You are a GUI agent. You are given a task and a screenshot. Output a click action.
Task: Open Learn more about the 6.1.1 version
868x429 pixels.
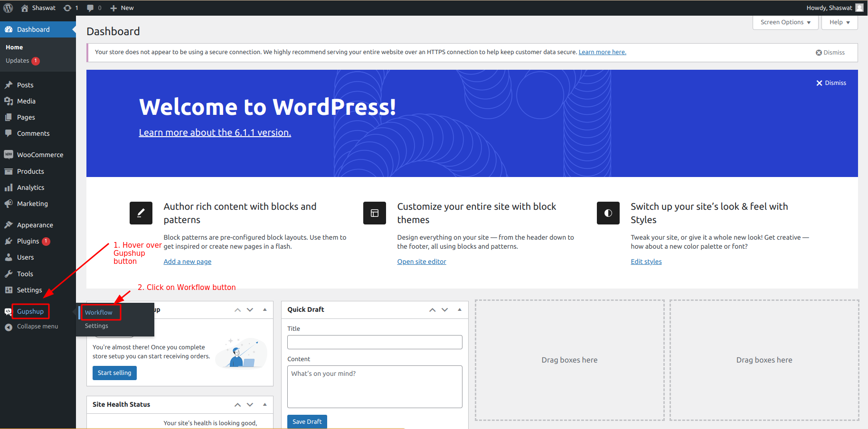click(215, 133)
